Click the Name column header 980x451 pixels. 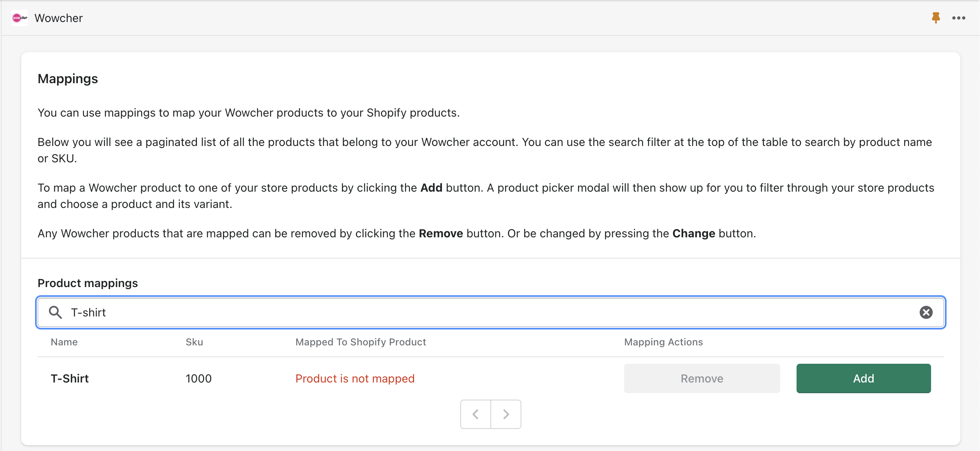tap(64, 342)
